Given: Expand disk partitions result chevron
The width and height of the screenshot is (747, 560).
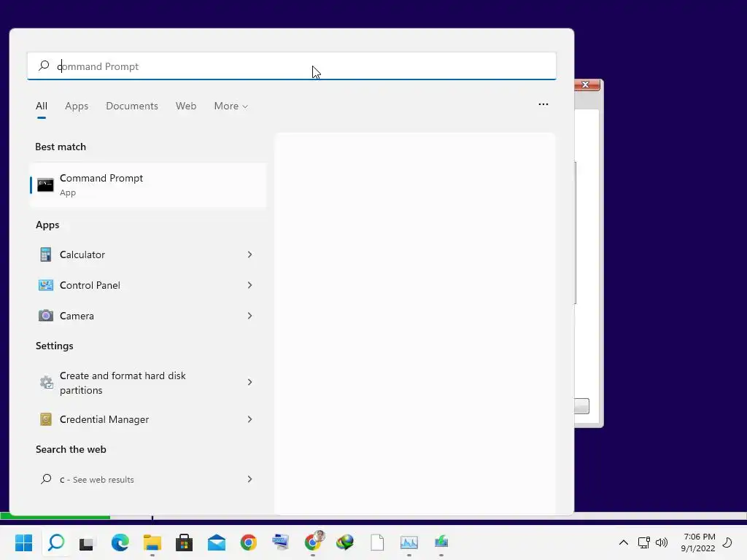Looking at the screenshot, I should coord(249,382).
